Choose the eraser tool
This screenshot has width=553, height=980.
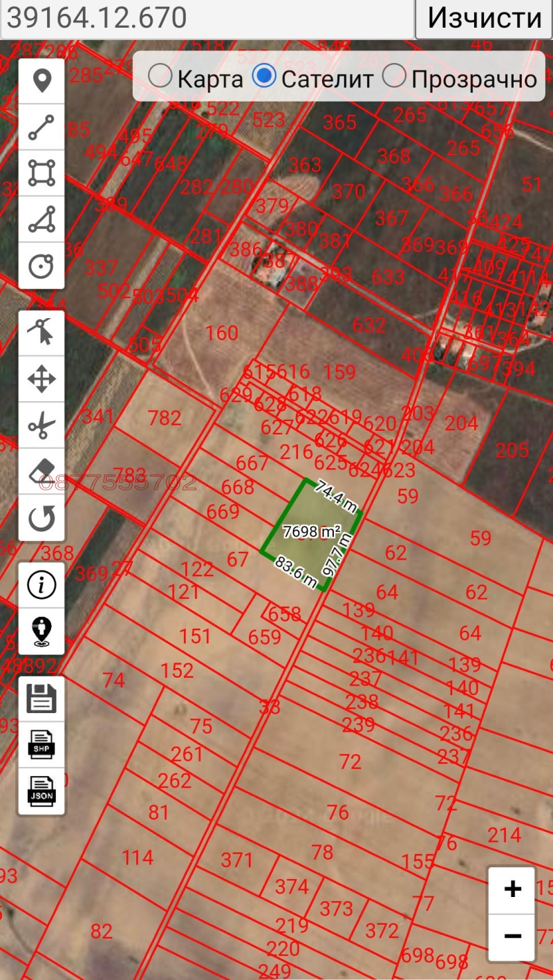pos(41,472)
